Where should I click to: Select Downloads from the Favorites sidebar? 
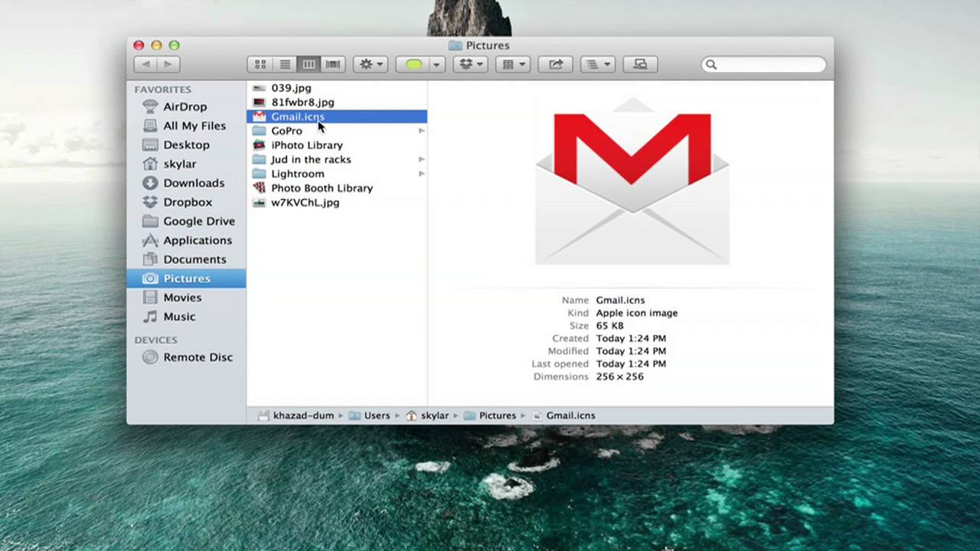click(x=194, y=183)
